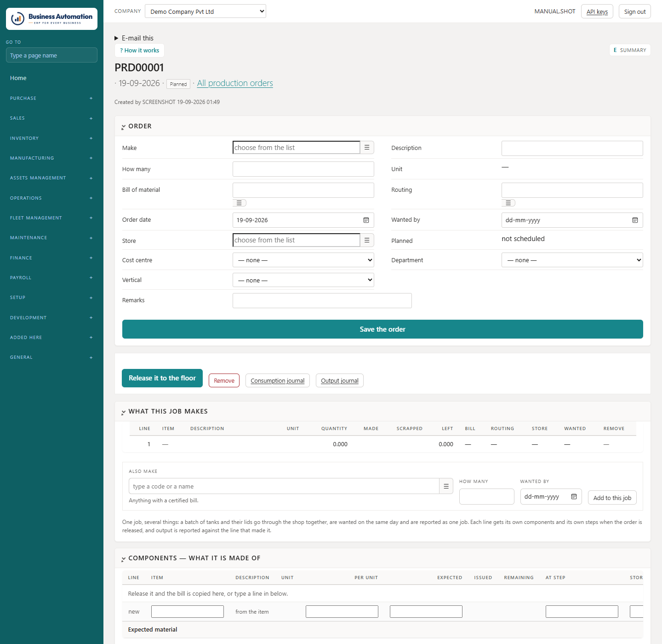Focus the Also make How many field
Viewport: 662px width, 644px height.
[487, 497]
